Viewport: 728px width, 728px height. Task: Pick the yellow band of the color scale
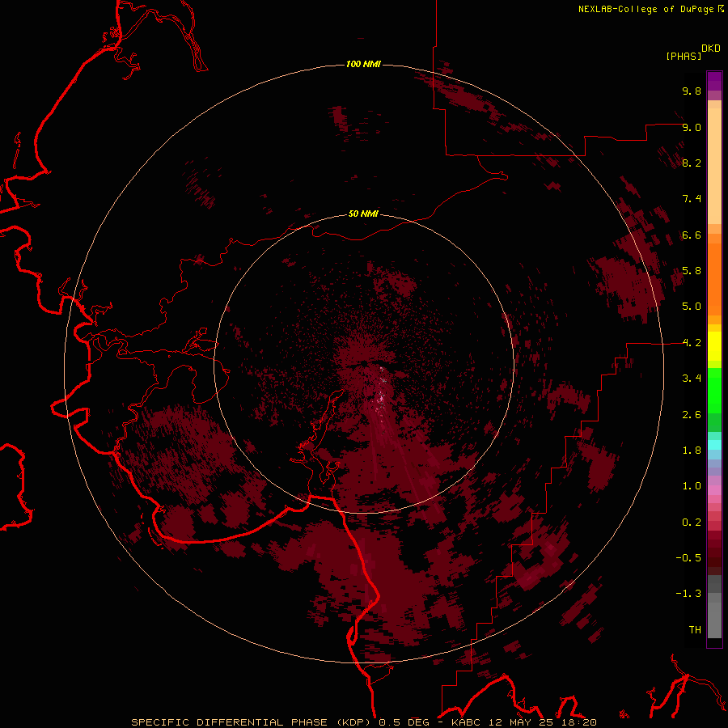coord(714,346)
